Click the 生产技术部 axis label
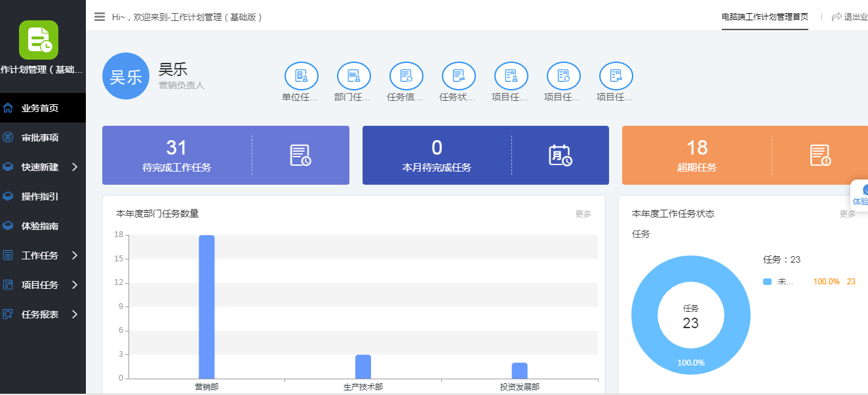The width and height of the screenshot is (868, 395). 363,386
